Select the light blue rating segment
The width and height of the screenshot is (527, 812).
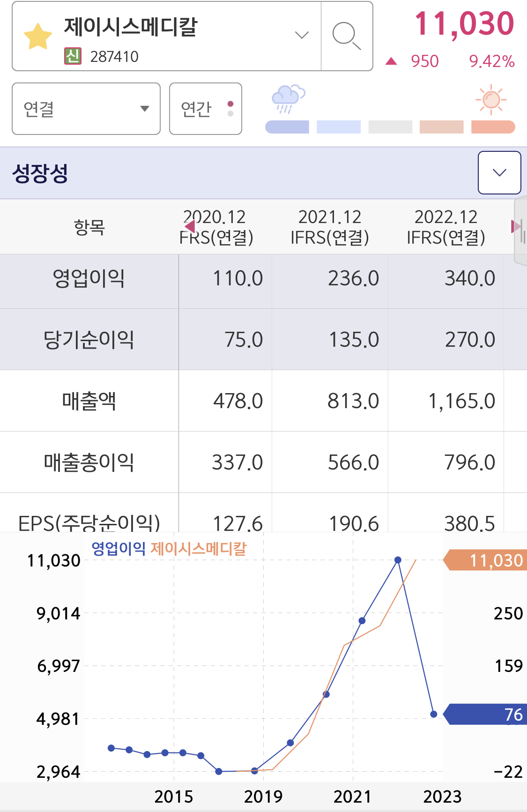tap(339, 127)
